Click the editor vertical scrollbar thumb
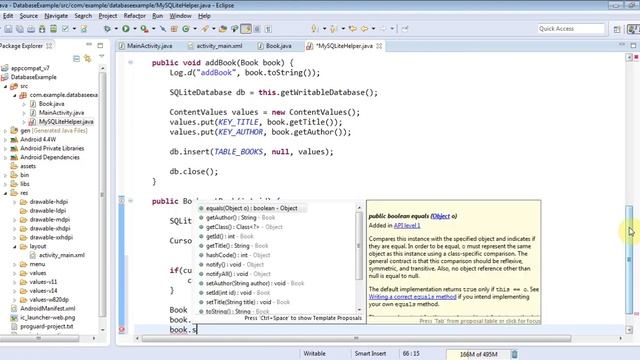The image size is (640, 360). tap(629, 260)
